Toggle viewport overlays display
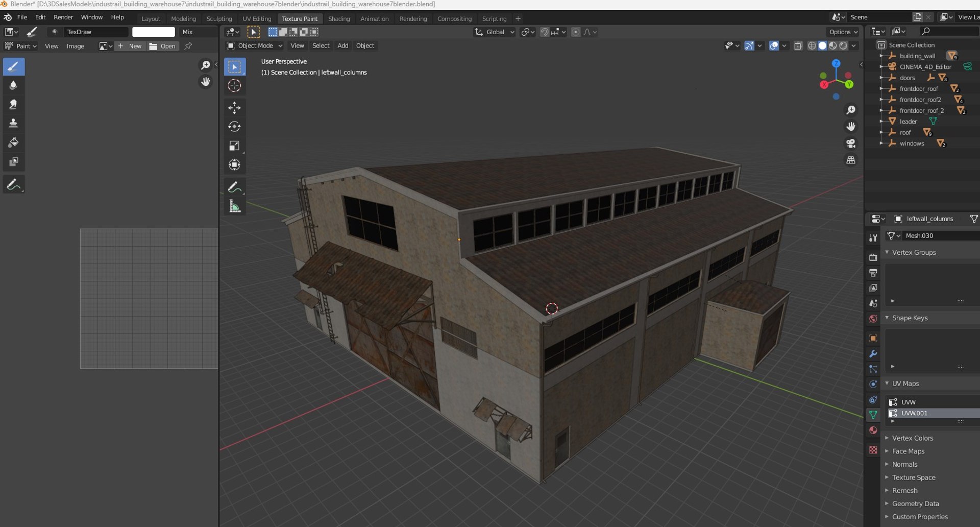Viewport: 980px width, 527px height. click(x=774, y=45)
